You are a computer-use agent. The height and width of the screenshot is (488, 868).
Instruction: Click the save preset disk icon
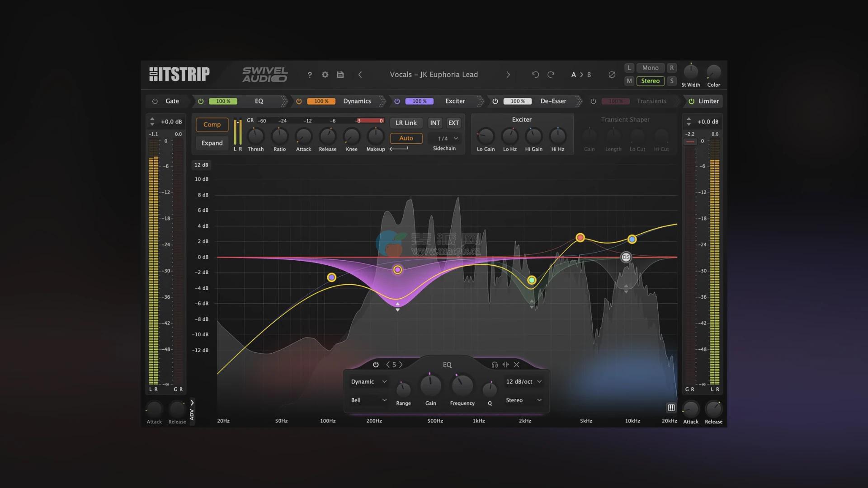tap(340, 75)
